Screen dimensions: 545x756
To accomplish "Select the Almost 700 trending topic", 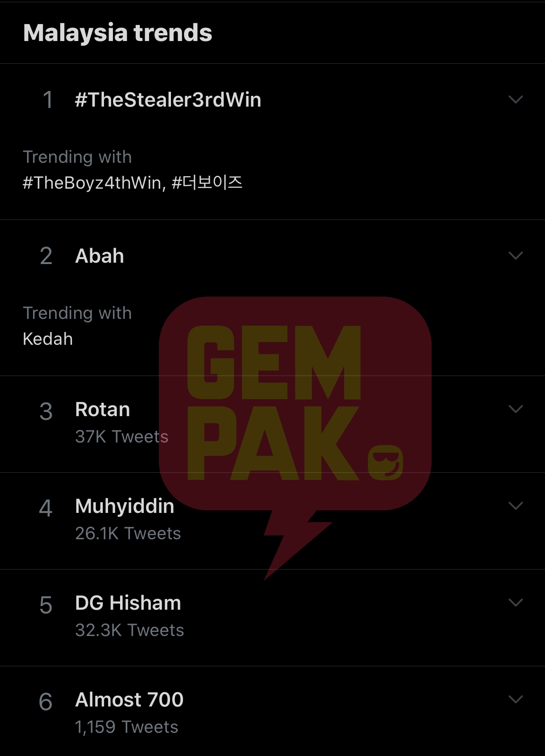I will click(129, 700).
